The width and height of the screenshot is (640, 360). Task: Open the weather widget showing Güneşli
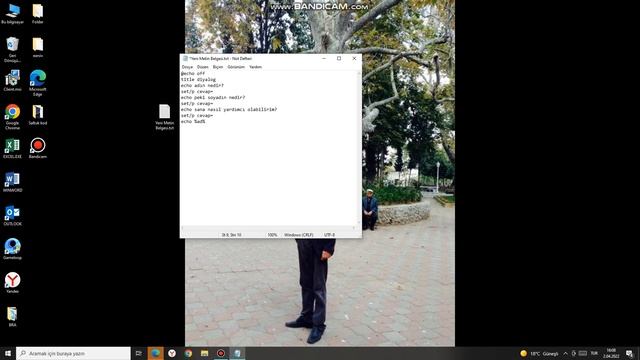[539, 353]
